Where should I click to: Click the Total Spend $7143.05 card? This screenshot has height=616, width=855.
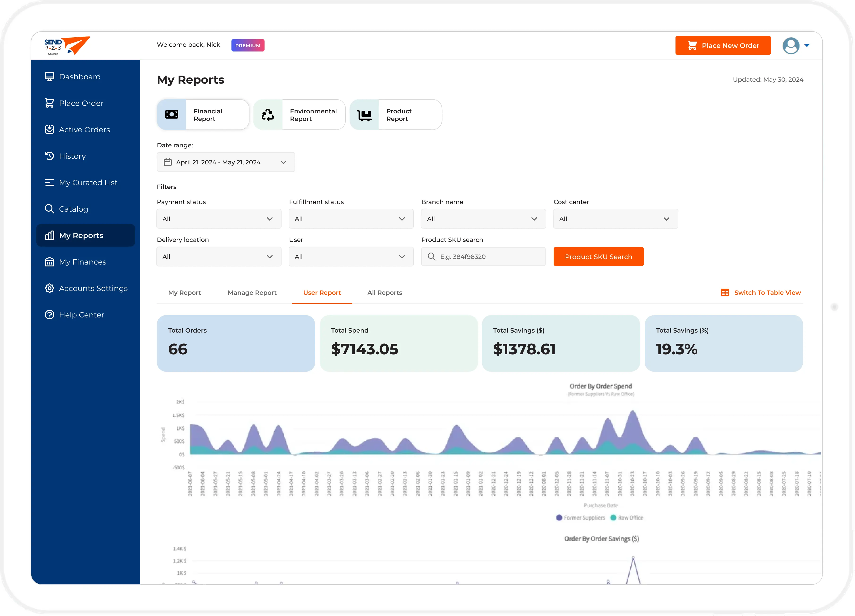coord(398,343)
